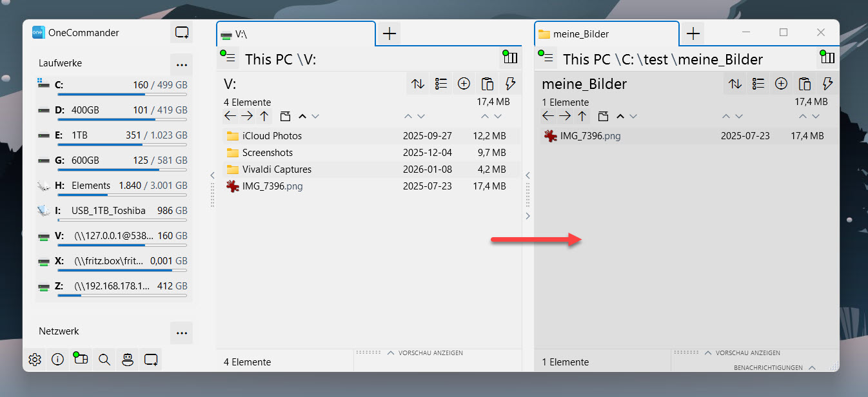Open sort options in the V: pane
The width and height of the screenshot is (868, 397).
418,84
